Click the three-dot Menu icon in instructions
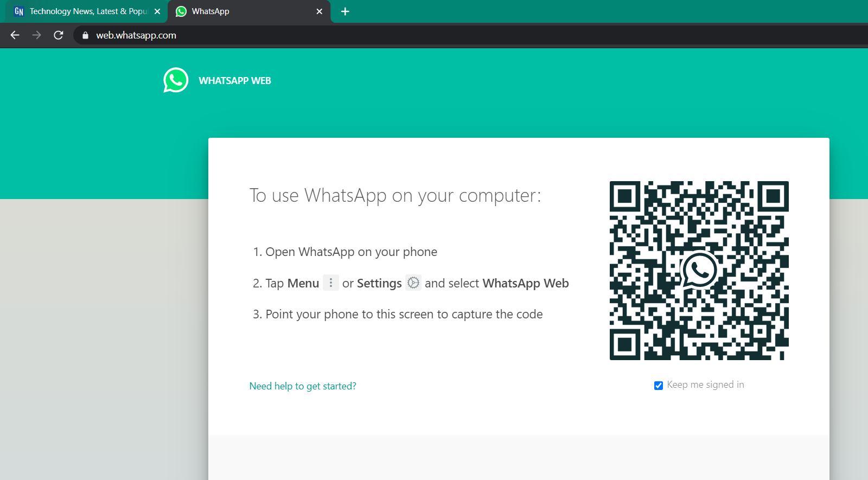Viewport: 868px width, 480px height. (331, 283)
